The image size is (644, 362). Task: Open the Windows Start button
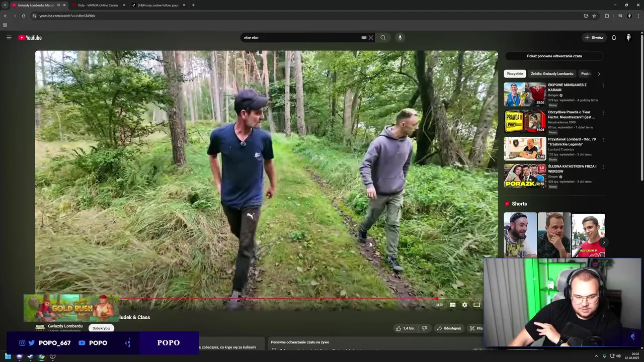[x=8, y=356]
